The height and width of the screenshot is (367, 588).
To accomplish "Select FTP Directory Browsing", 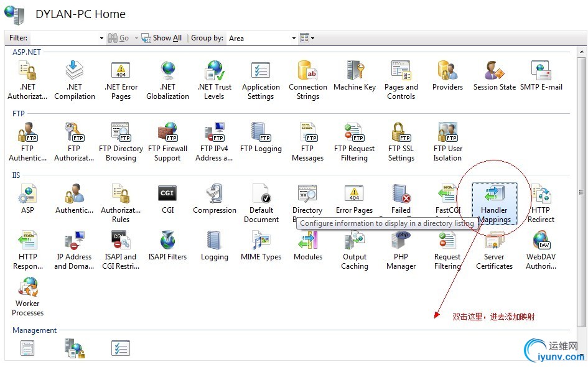I will [x=121, y=142].
